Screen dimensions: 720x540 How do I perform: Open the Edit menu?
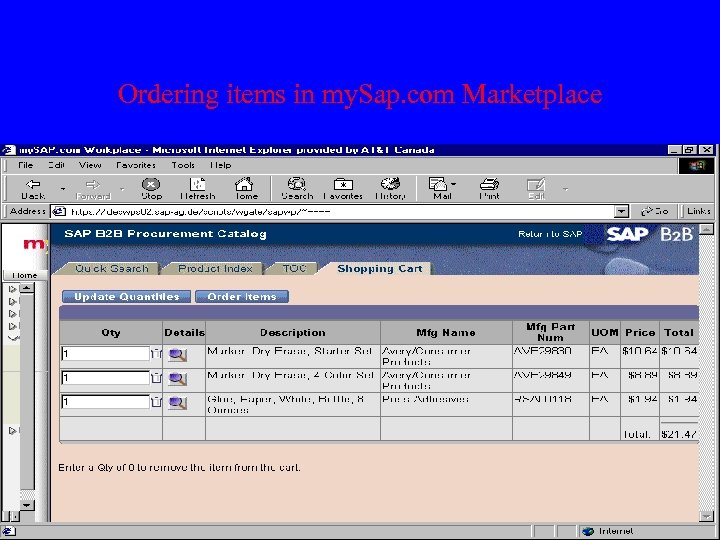(56, 165)
